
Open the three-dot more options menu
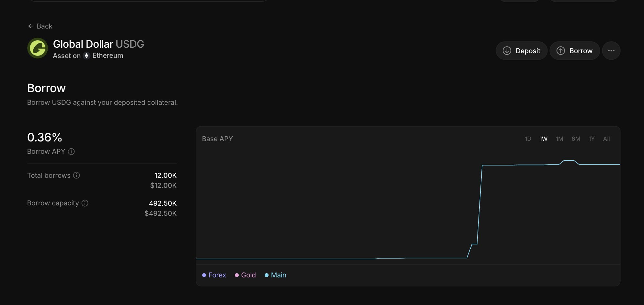pos(611,51)
